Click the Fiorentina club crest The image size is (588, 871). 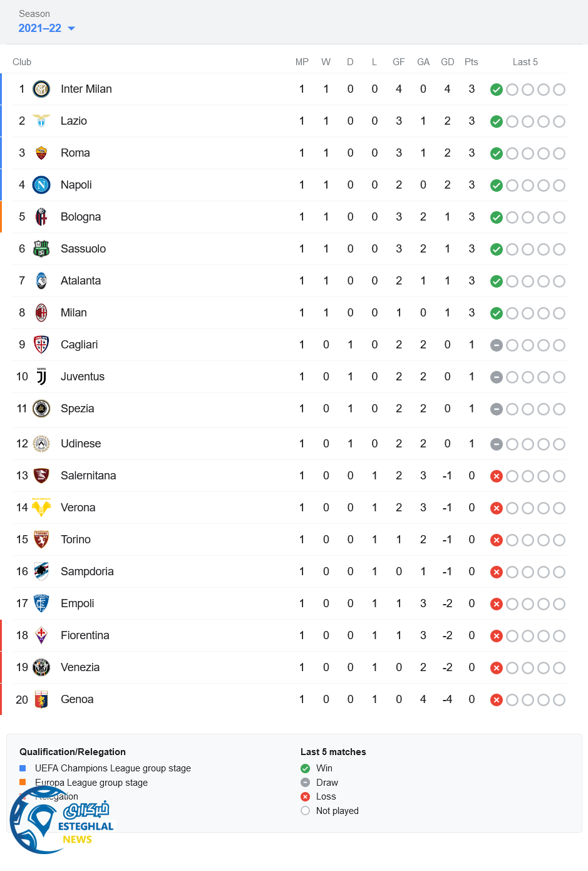(x=41, y=635)
